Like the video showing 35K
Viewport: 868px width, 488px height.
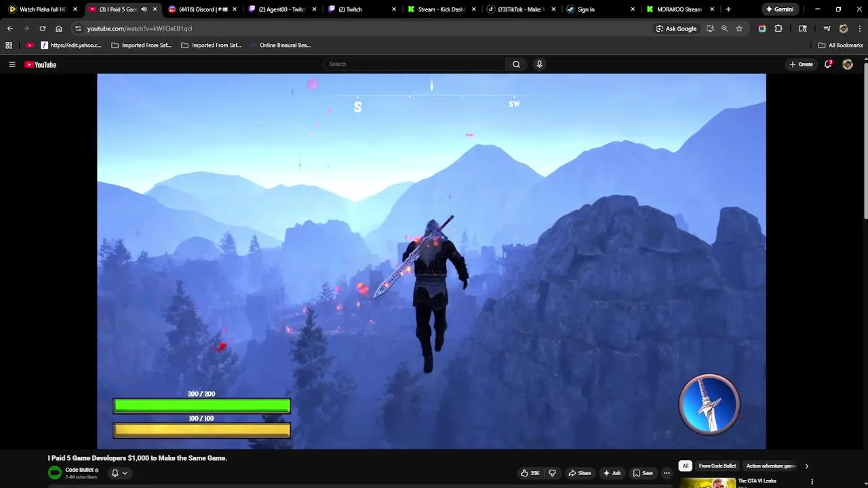click(530, 473)
